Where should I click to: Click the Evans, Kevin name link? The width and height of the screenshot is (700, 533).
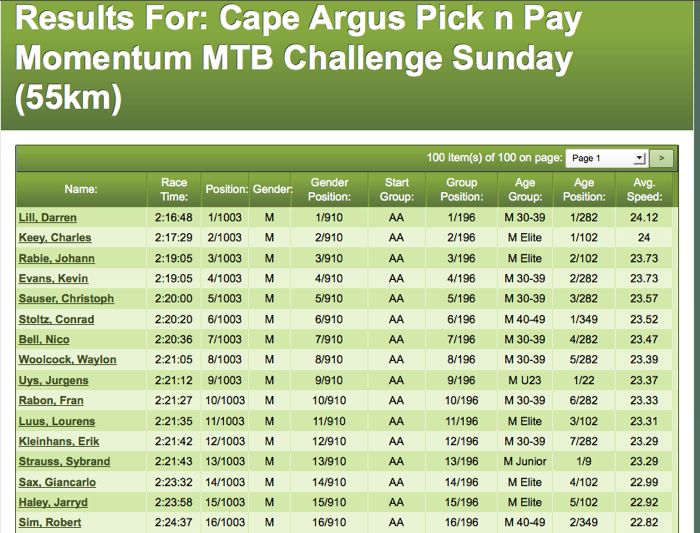click(x=54, y=278)
